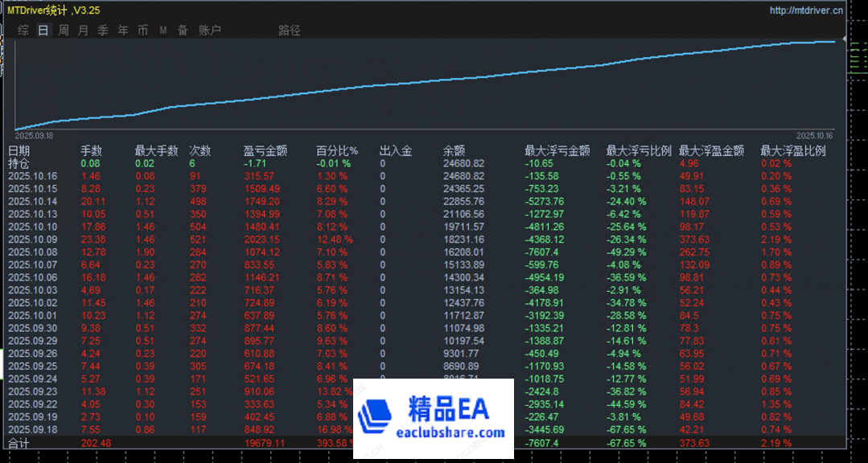Click the 持仓 holdings row

click(x=19, y=163)
